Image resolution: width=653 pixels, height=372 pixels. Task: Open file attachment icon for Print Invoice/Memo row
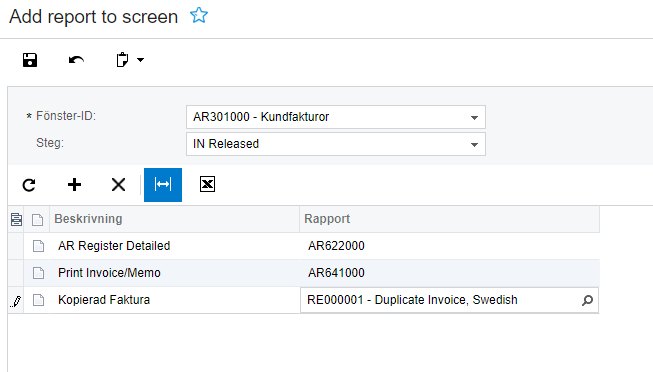[38, 273]
